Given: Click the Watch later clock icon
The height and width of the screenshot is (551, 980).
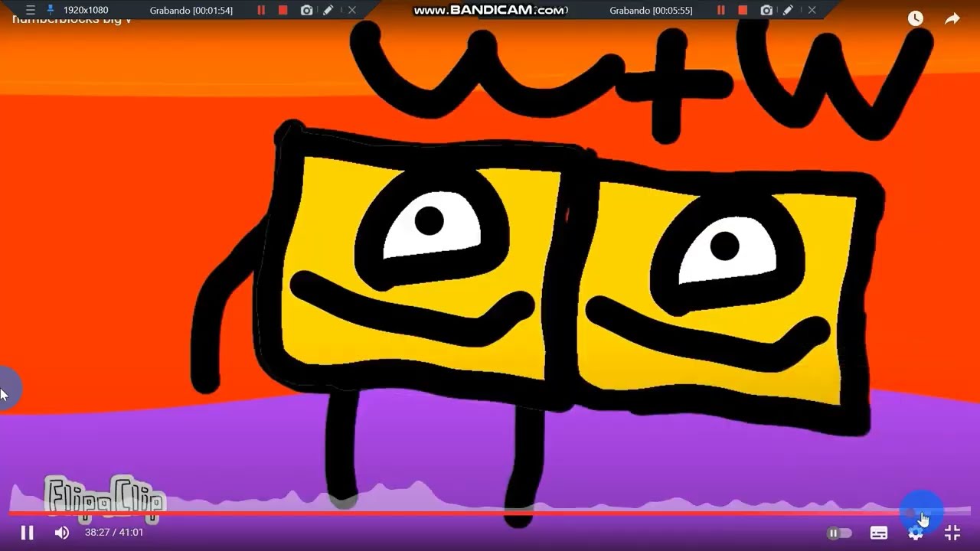Looking at the screenshot, I should tap(916, 19).
